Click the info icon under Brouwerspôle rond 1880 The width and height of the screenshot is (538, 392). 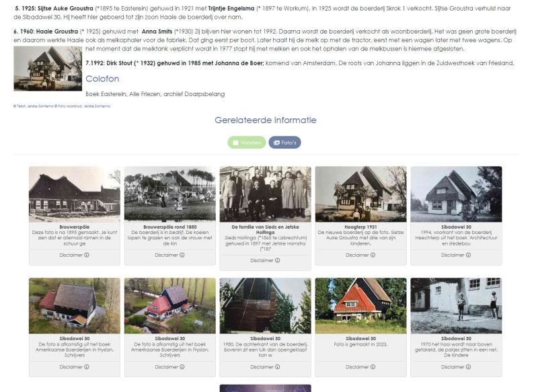182,255
